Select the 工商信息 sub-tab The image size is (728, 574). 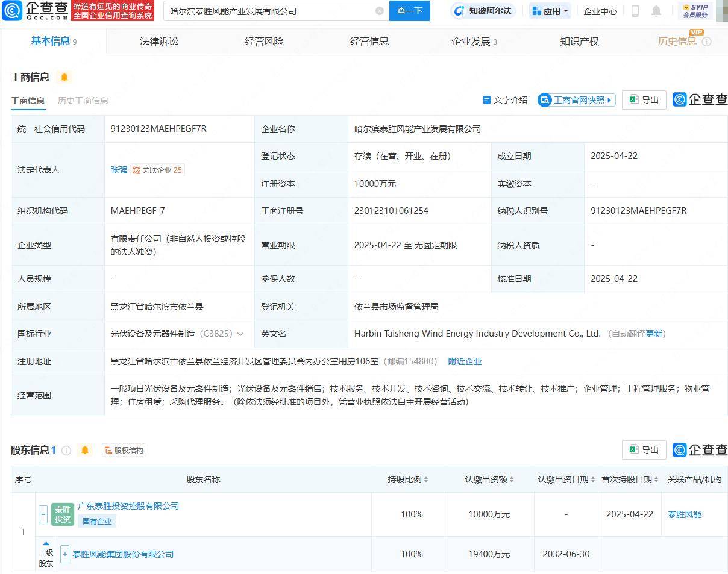coord(28,101)
